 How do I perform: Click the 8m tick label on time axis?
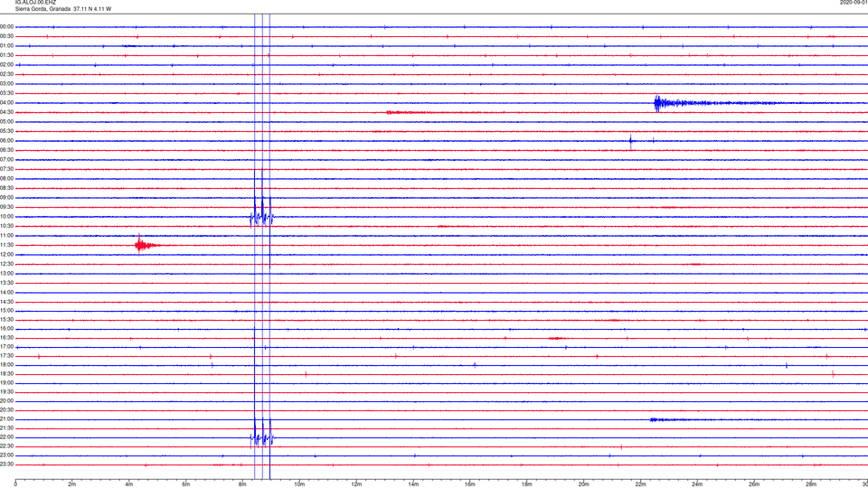tap(242, 484)
